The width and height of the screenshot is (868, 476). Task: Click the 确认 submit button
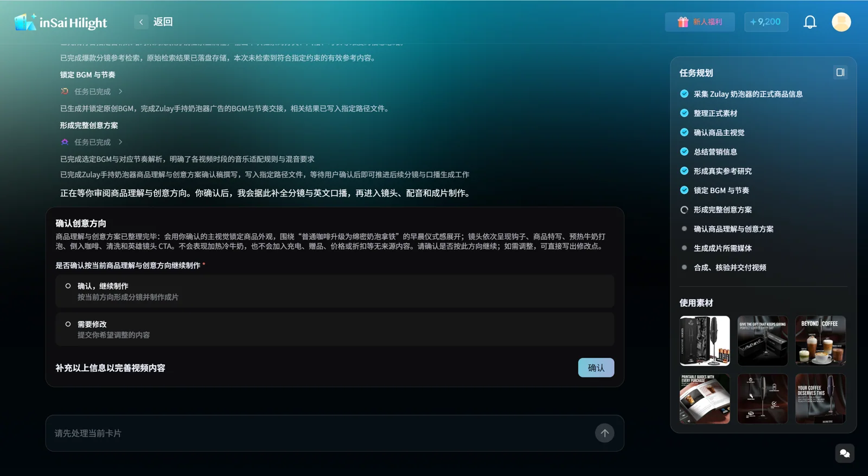596,368
